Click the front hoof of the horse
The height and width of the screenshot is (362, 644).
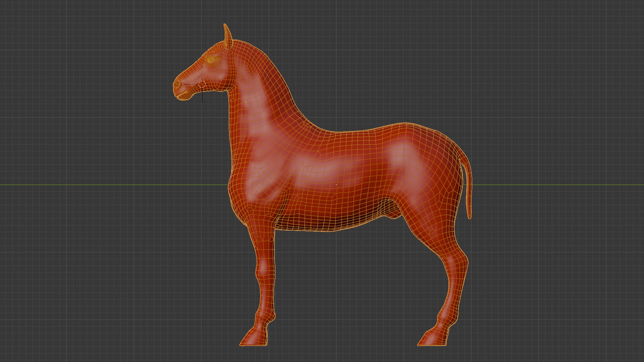tap(254, 339)
